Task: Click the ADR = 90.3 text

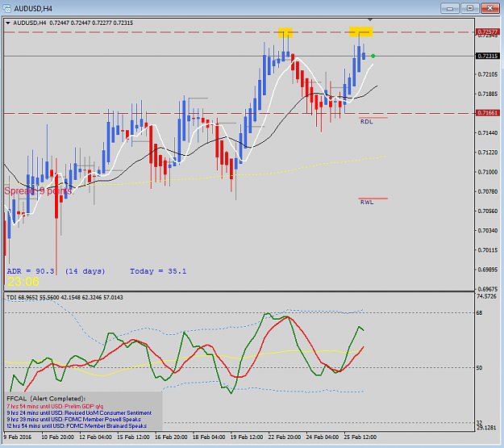Action: pyautogui.click(x=31, y=271)
